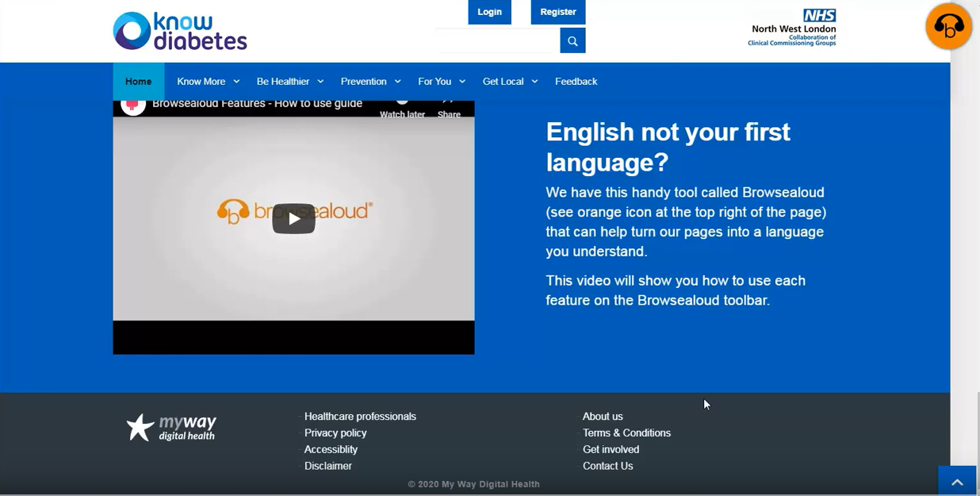
Task: Click into the search text field
Action: [497, 40]
